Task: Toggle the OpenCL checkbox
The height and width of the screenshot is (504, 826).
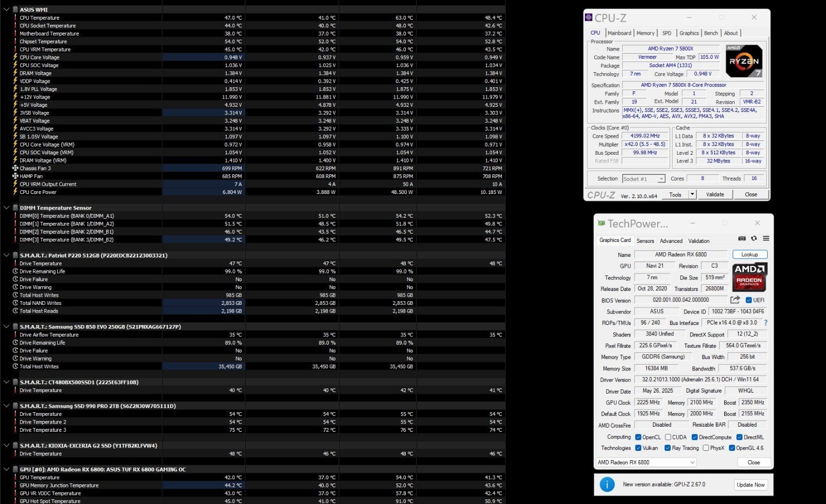Action: click(638, 437)
